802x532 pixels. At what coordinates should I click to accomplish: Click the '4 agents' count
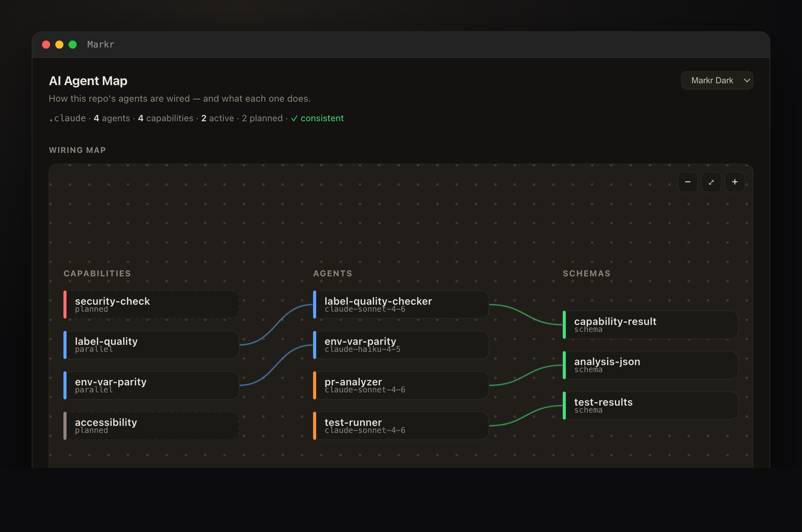coord(112,118)
